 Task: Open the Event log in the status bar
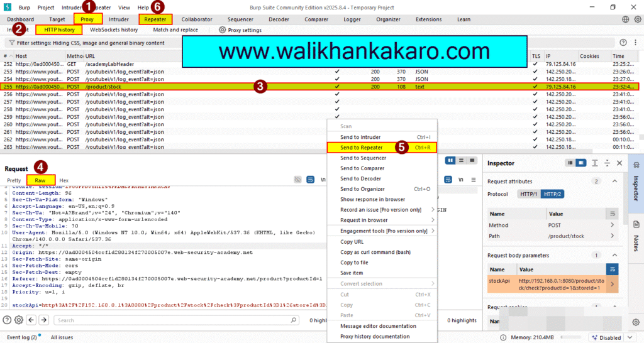pos(21,337)
